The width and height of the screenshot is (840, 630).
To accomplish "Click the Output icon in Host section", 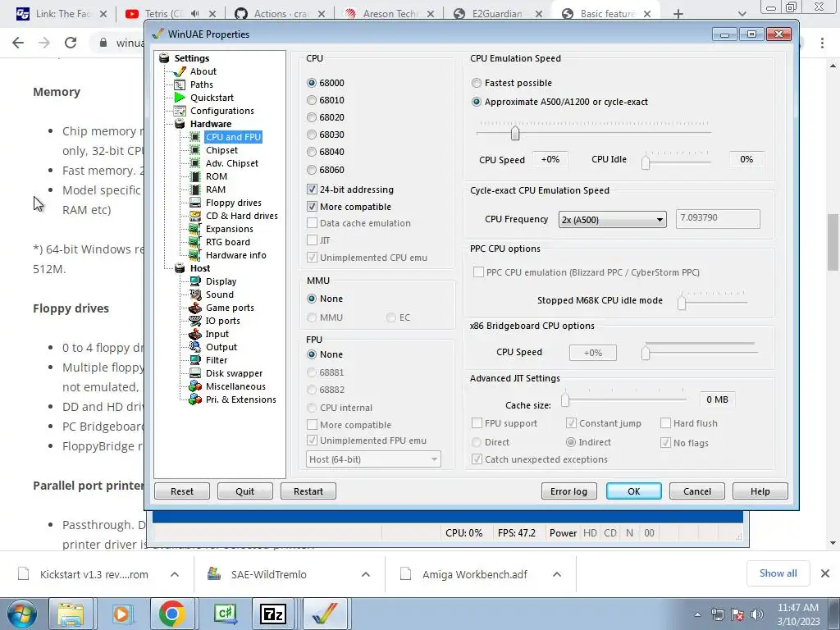I will [195, 347].
